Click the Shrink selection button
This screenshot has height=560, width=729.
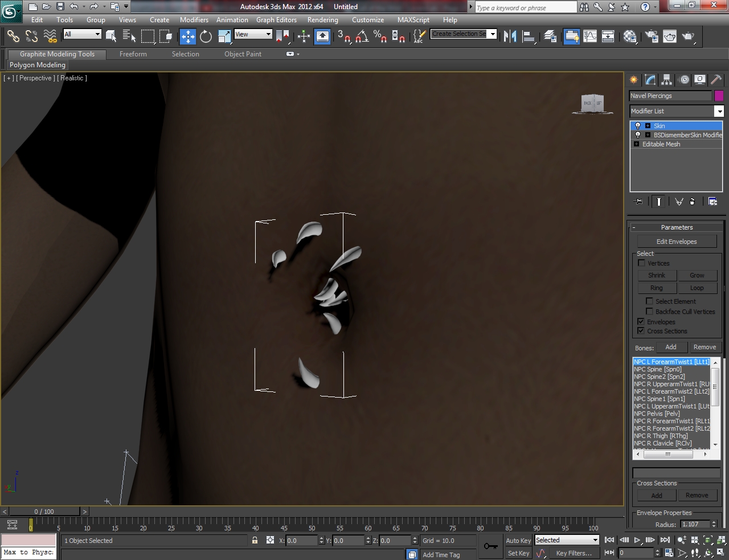(x=657, y=275)
